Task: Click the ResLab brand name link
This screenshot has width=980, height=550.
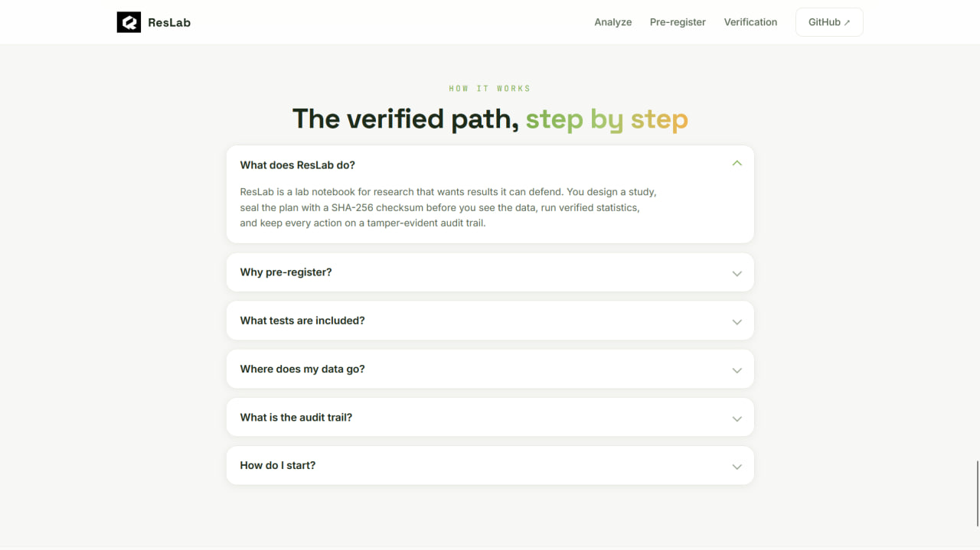Action: (x=169, y=22)
